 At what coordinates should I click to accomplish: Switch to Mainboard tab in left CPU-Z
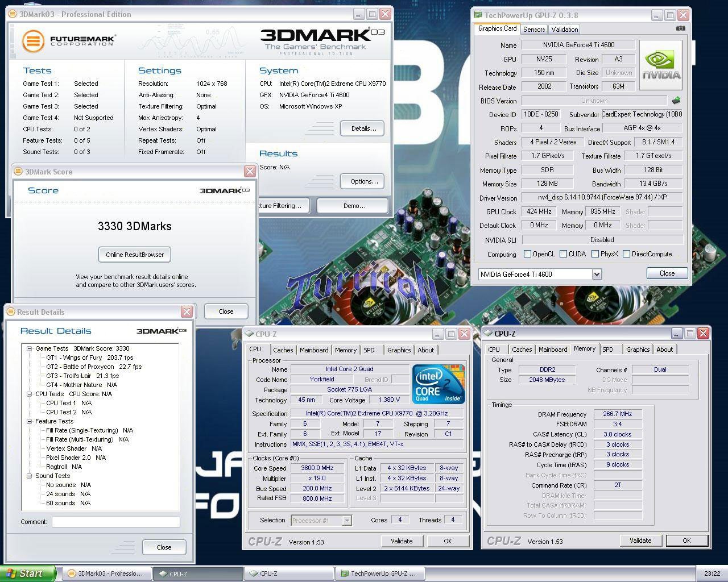click(314, 350)
